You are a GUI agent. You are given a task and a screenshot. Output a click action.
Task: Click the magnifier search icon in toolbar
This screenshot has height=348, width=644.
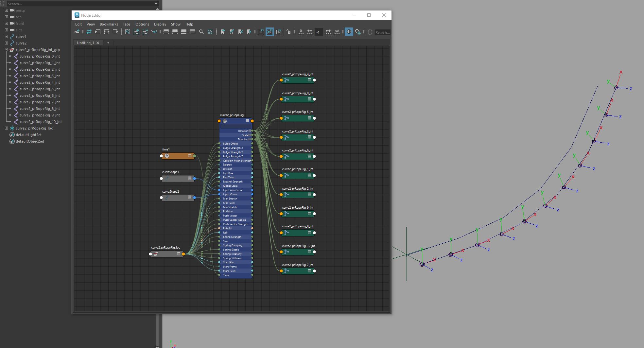201,32
